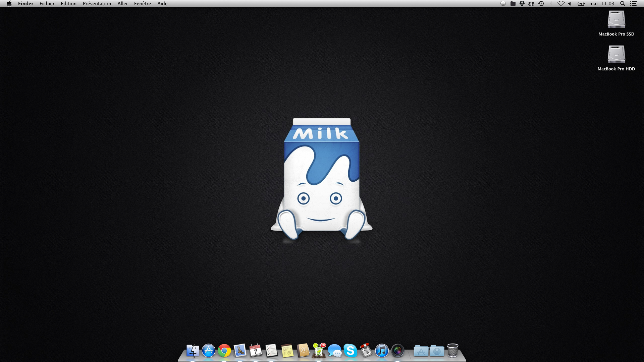Click the iTunes music note icon

tap(382, 351)
